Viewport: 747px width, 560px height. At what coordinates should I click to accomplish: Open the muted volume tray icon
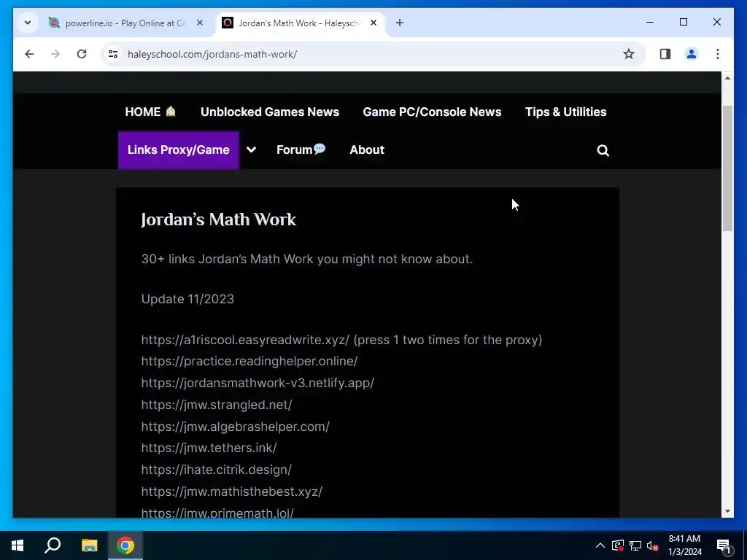tap(653, 545)
